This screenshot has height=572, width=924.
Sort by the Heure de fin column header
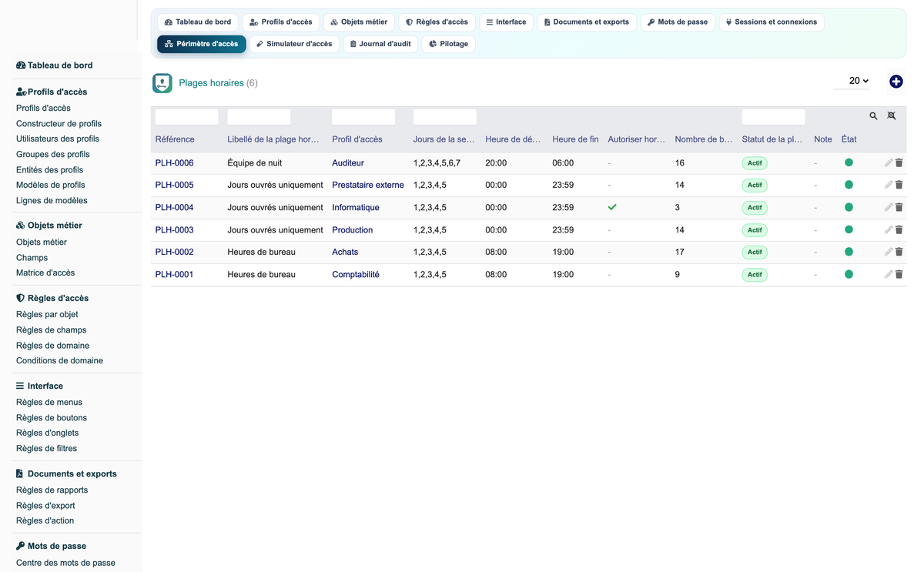[x=575, y=139]
